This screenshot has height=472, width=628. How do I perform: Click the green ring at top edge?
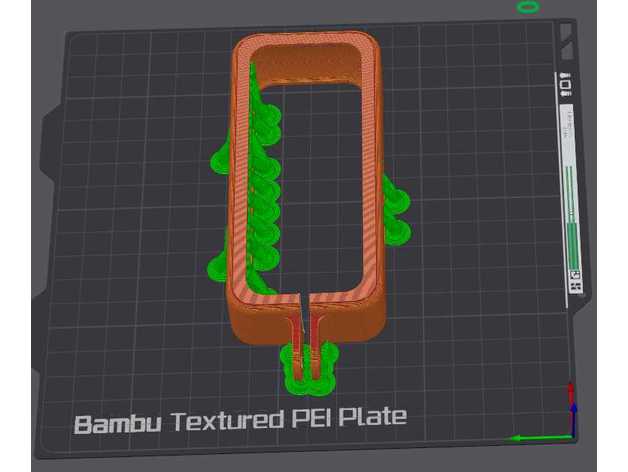click(x=527, y=7)
